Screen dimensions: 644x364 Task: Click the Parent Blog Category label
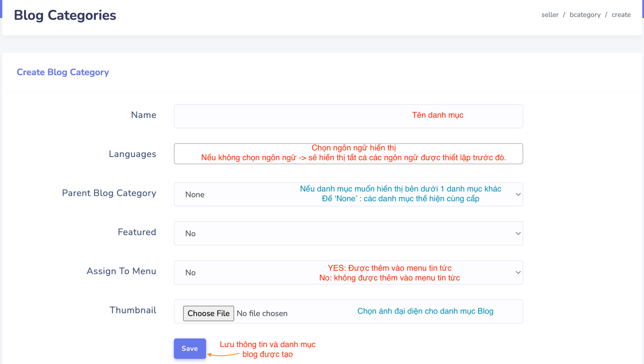click(109, 193)
